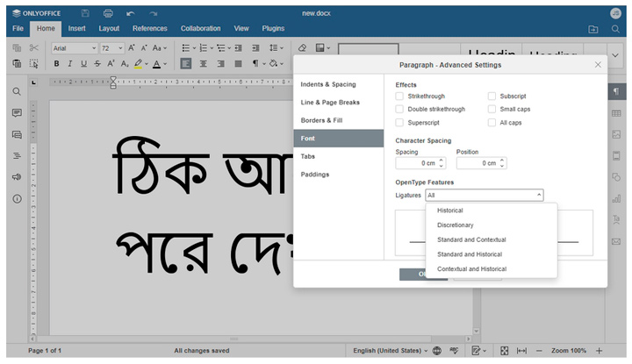Open the File tab

tap(18, 29)
